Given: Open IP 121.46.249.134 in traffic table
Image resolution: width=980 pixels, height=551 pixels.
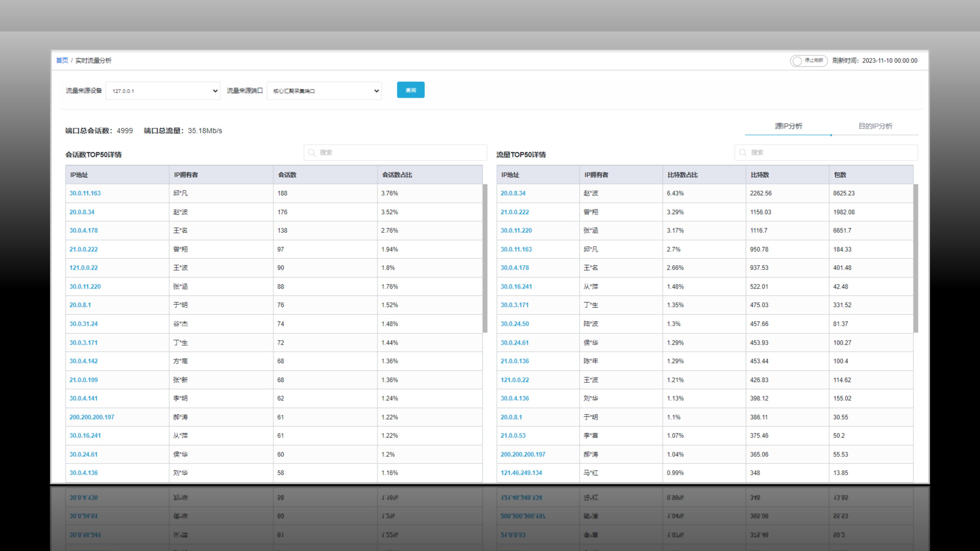Looking at the screenshot, I should pyautogui.click(x=521, y=473).
